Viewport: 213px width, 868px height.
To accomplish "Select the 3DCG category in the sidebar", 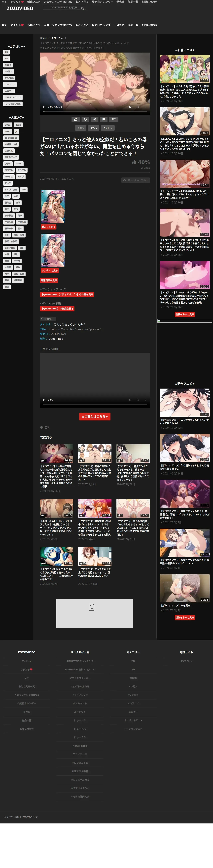I will 8,65.
